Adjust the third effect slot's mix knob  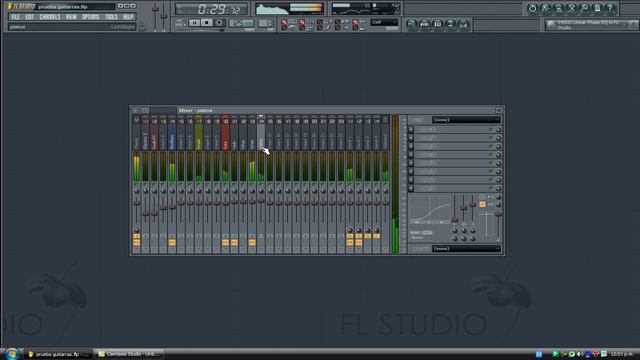coord(498,147)
